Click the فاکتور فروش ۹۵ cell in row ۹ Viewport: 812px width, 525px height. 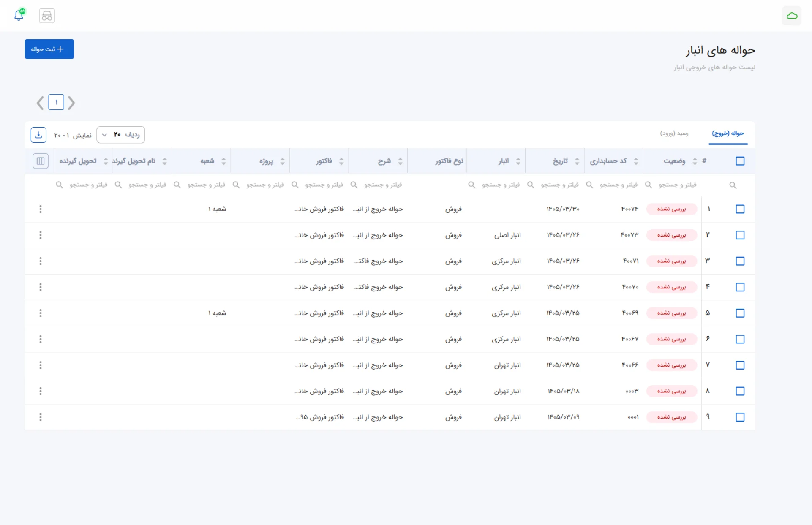(320, 417)
